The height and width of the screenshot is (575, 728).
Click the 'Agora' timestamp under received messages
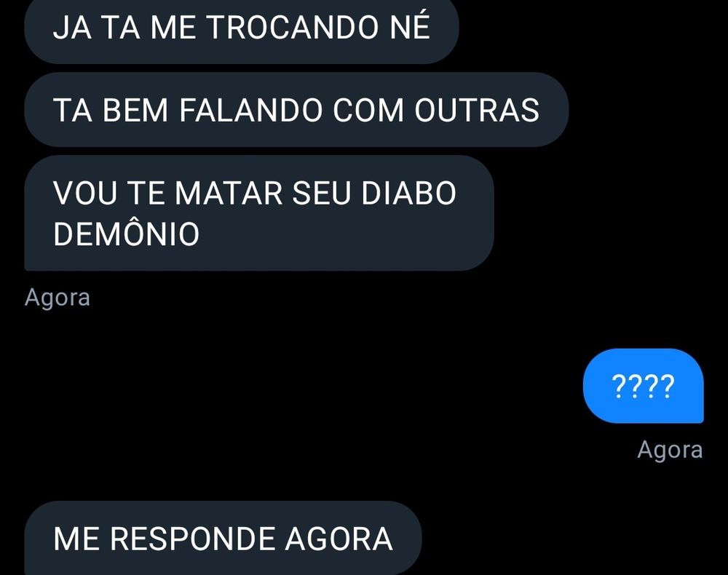click(x=57, y=298)
